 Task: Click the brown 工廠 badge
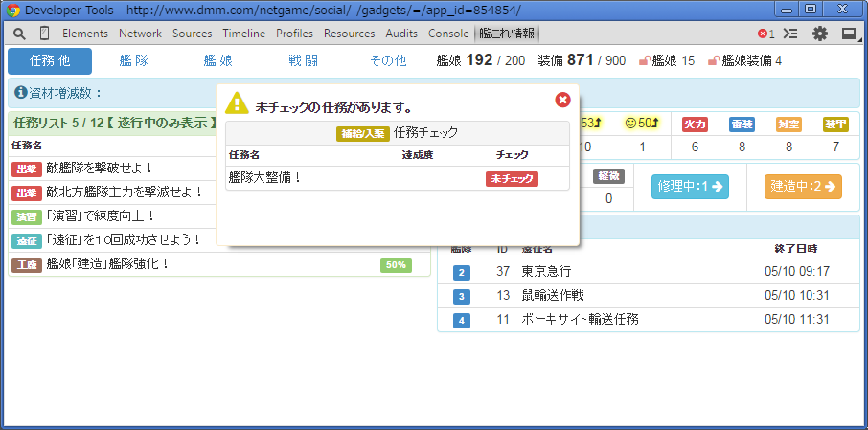pos(27,265)
